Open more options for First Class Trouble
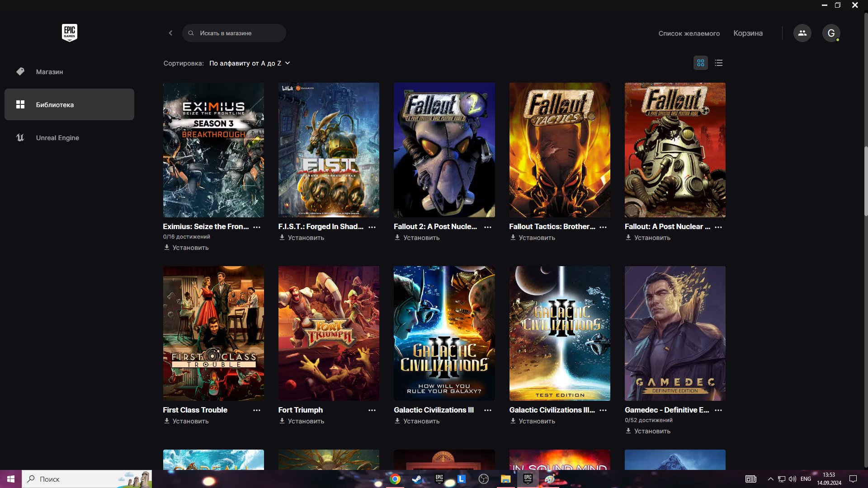Screen dimensions: 868x488 (257, 410)
